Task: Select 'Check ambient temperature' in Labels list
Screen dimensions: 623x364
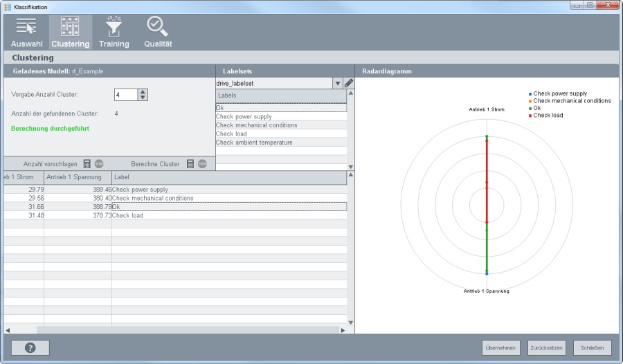Action: 254,143
